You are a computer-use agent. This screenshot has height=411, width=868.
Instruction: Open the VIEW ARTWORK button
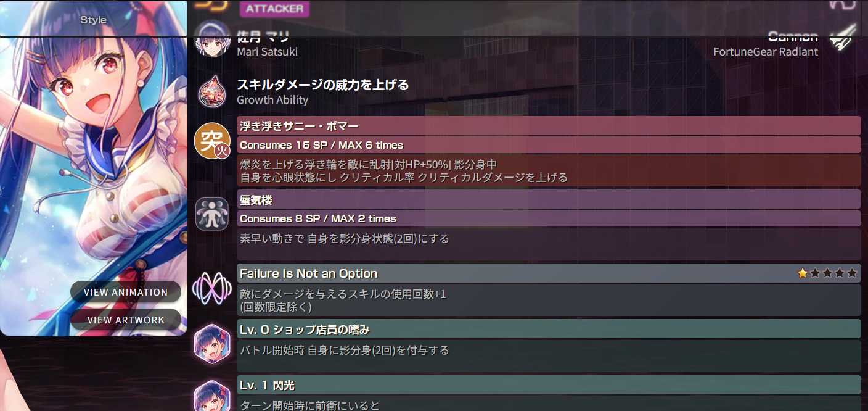(126, 320)
